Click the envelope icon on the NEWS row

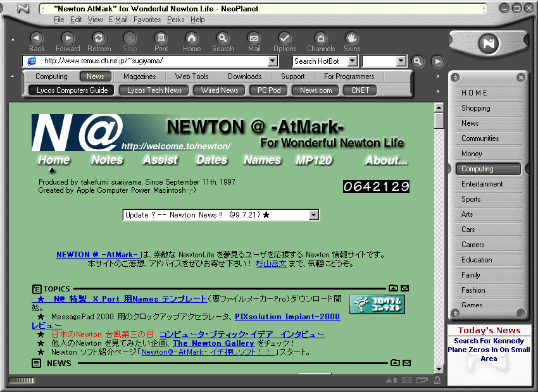click(406, 362)
